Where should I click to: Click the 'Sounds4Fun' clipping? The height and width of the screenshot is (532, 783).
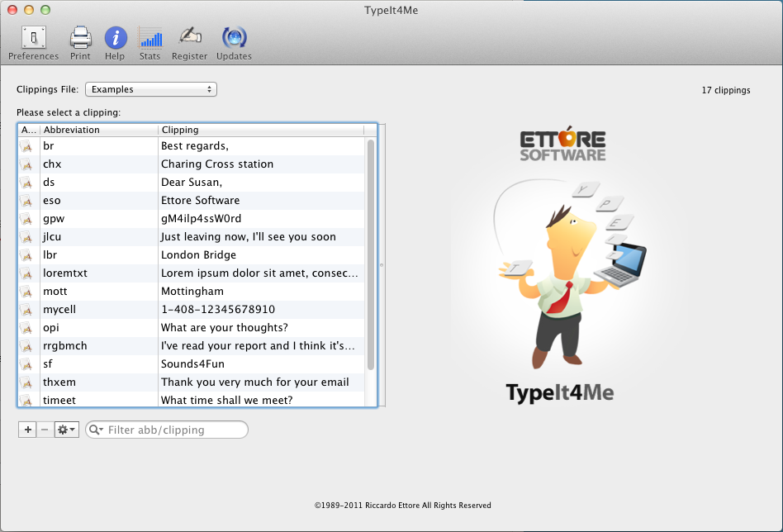[x=192, y=363]
